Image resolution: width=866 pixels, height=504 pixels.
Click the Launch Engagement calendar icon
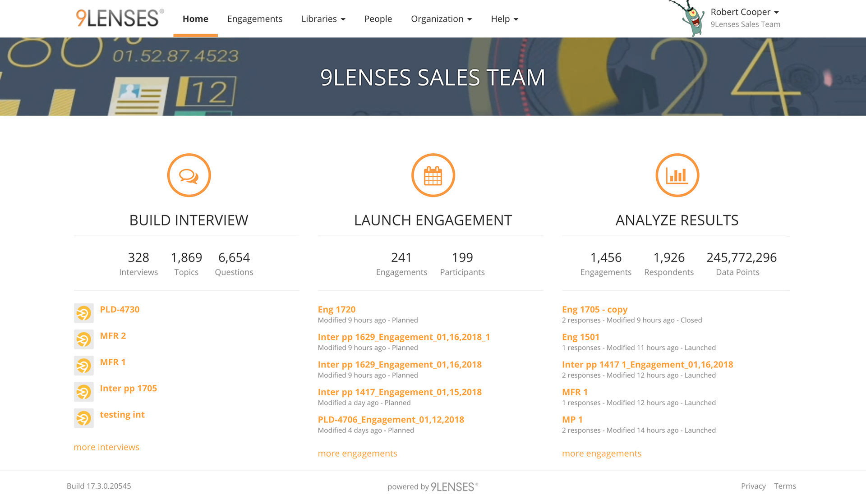click(433, 175)
